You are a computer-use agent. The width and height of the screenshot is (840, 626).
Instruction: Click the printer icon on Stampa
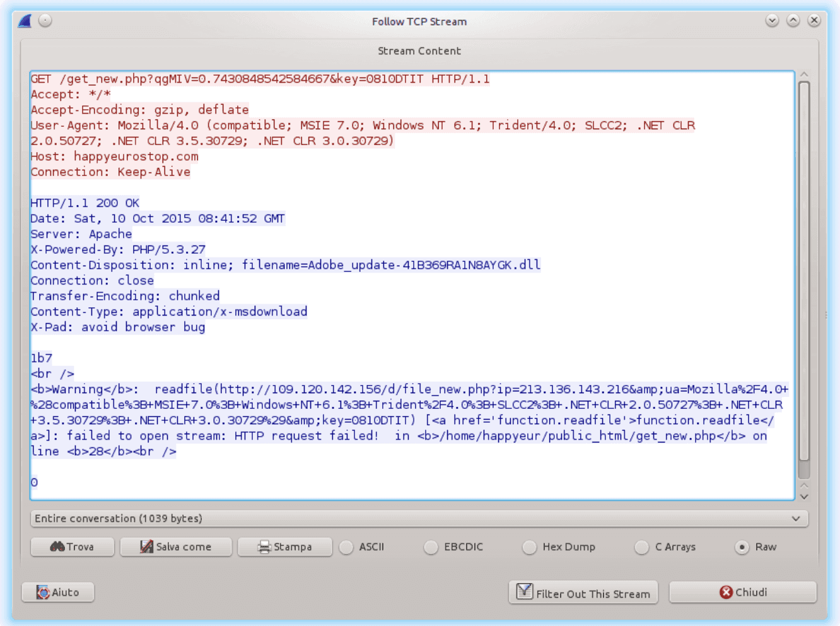264,547
